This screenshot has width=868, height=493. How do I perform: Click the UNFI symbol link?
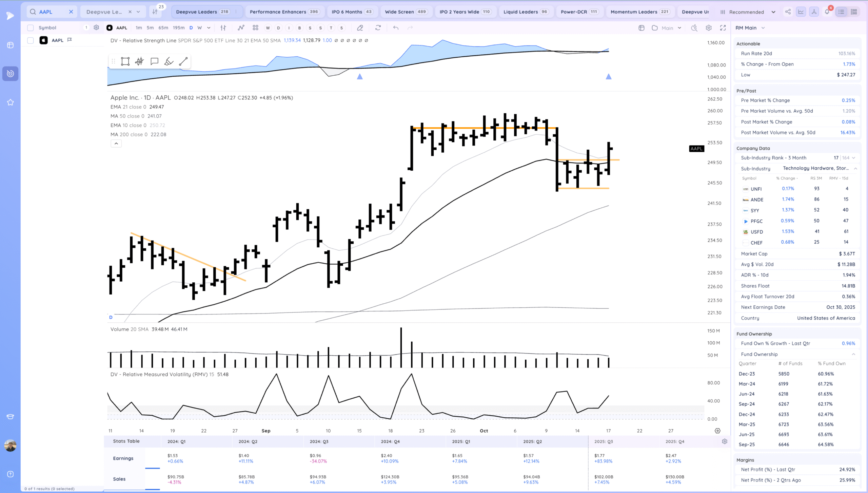(756, 189)
